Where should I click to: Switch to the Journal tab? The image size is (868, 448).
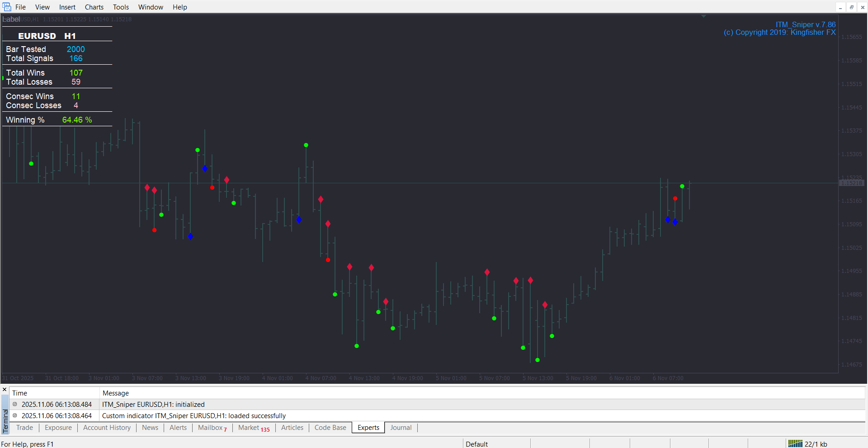click(x=401, y=428)
